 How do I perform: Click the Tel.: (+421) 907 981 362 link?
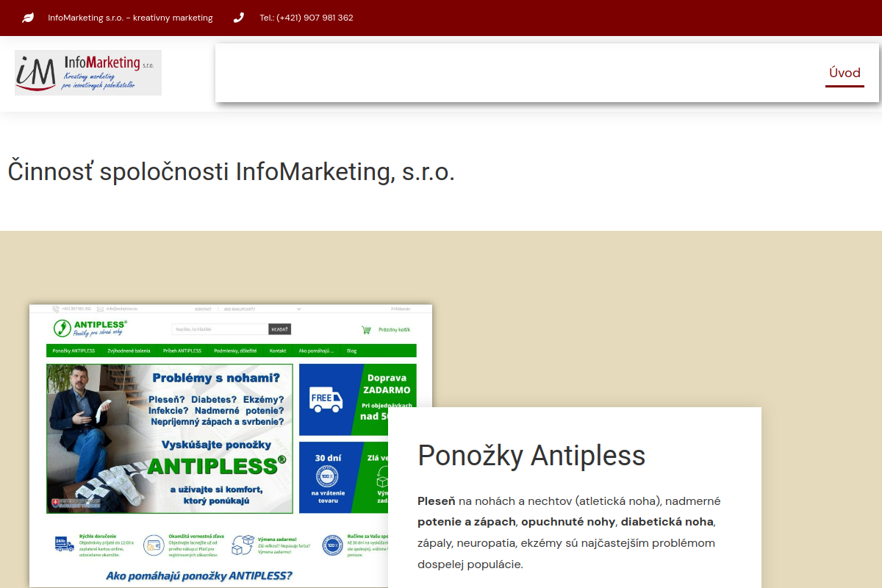click(306, 18)
